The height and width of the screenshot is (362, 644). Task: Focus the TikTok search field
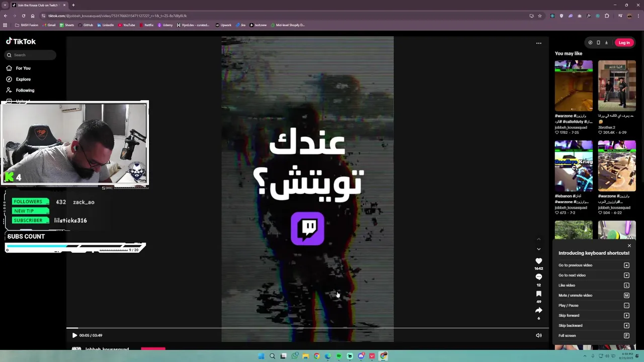30,55
